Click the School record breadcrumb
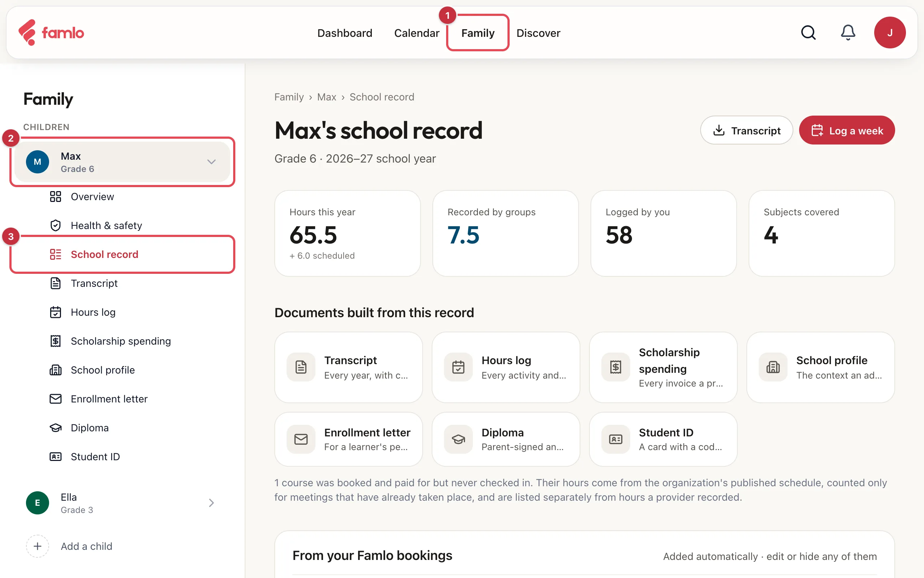The width and height of the screenshot is (924, 578). [x=382, y=97]
